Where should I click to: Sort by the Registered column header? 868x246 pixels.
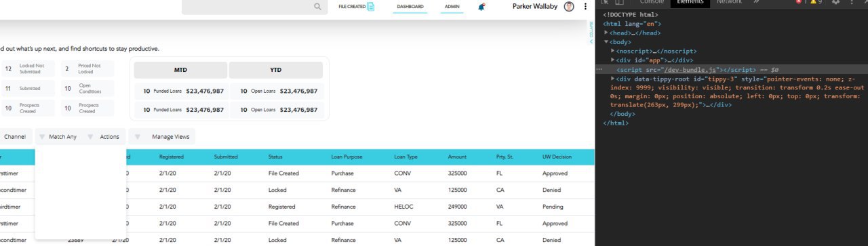tap(172, 157)
